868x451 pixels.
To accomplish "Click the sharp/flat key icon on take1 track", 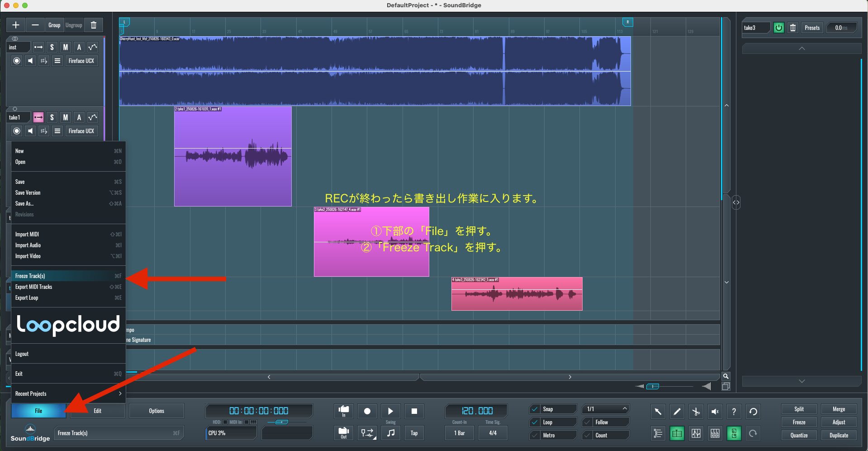I will (44, 131).
